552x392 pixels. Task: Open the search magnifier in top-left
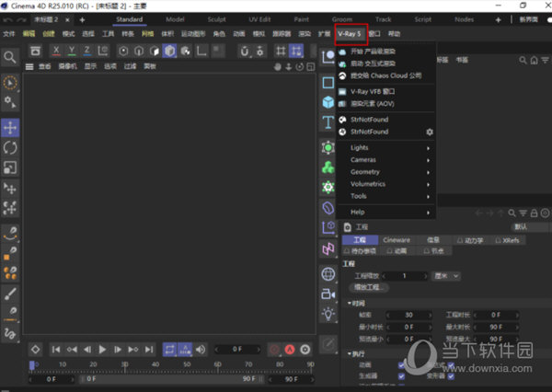tap(10, 57)
